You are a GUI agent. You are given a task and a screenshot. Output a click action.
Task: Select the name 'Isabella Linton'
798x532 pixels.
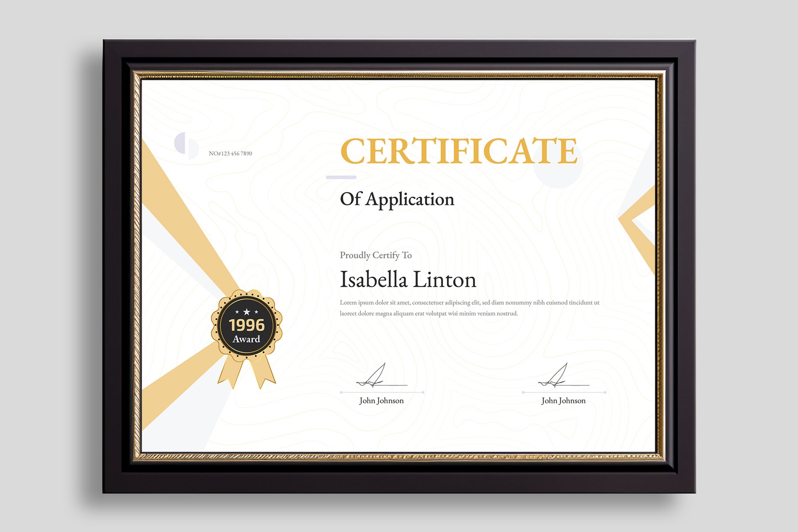tap(408, 280)
